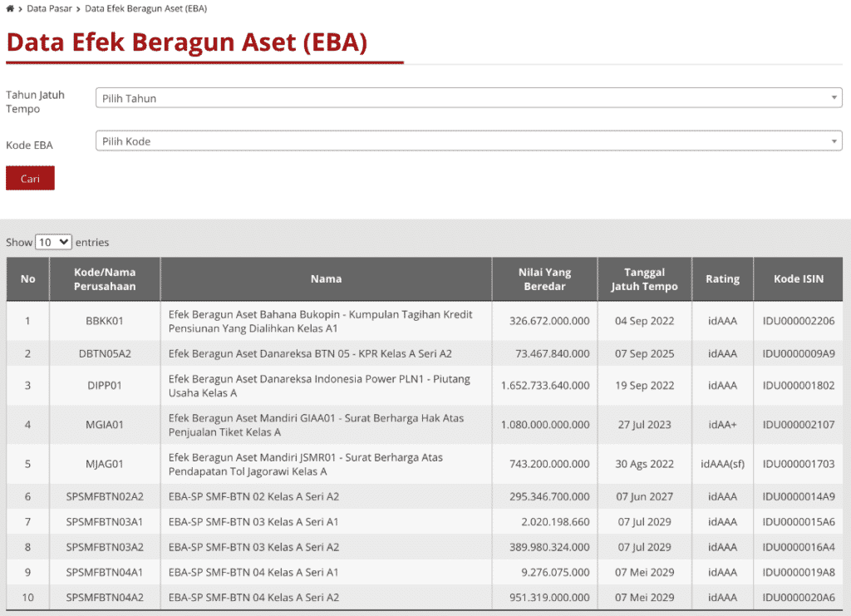Open the Show entries dropdown
The height and width of the screenshot is (616, 851).
(x=52, y=241)
